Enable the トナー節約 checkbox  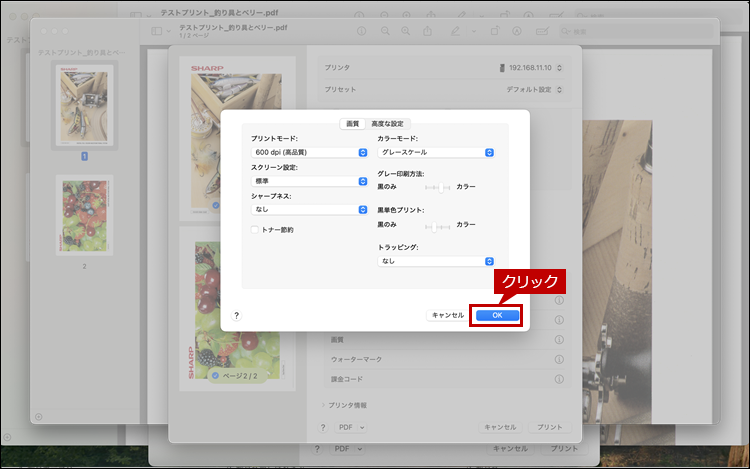(255, 230)
